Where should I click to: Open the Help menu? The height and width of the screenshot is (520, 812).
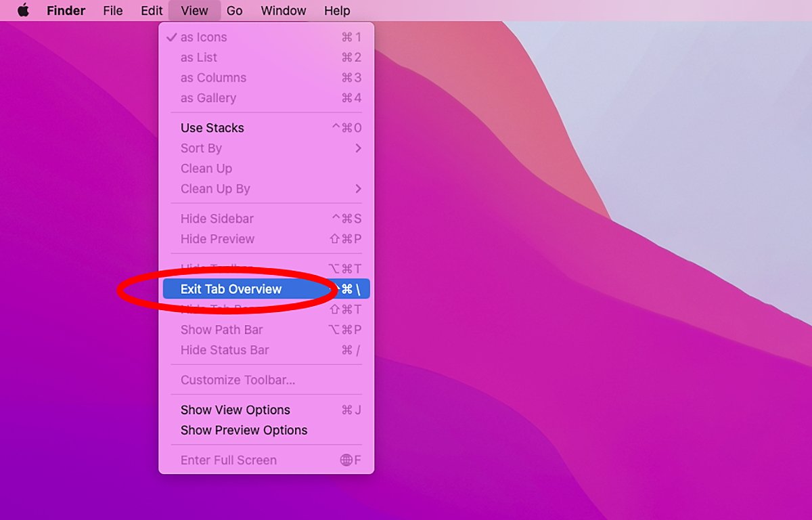tap(337, 11)
